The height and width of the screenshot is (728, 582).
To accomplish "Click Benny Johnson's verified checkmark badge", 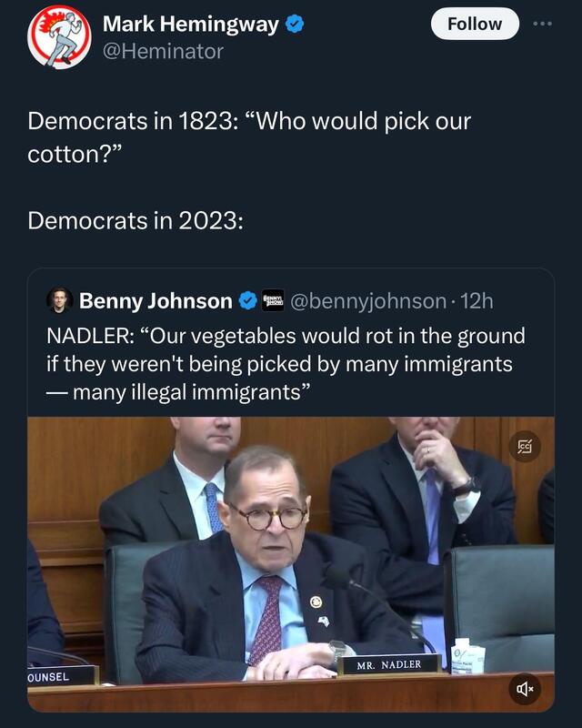I will (246, 300).
